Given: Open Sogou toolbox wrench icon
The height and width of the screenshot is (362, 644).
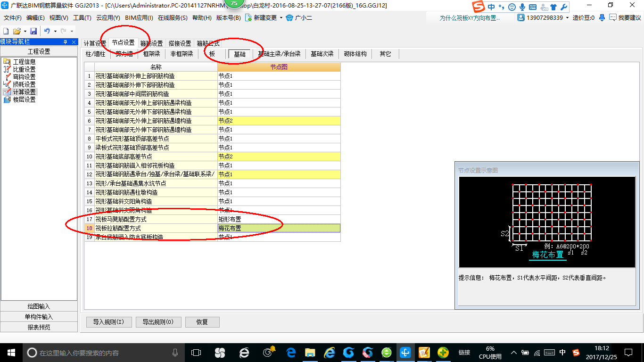Looking at the screenshot, I should (x=563, y=7).
